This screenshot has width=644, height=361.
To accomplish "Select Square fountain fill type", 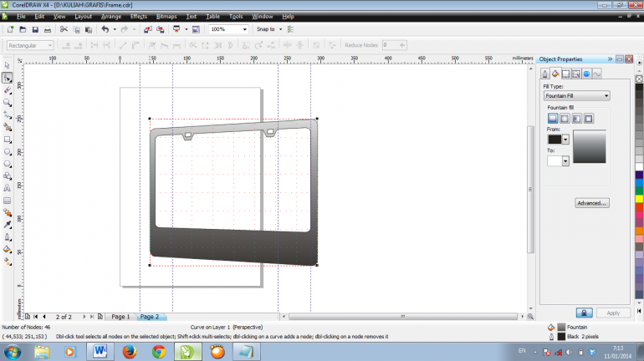I will tap(589, 119).
